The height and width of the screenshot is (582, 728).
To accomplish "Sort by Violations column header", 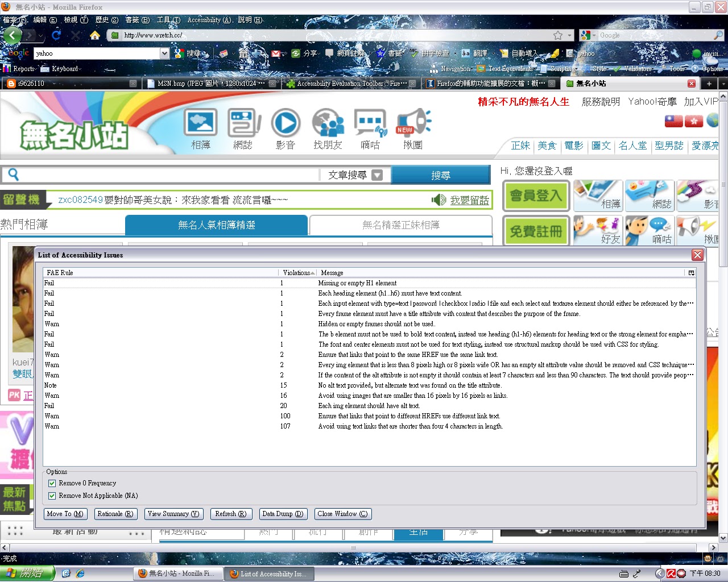I will pyautogui.click(x=297, y=273).
